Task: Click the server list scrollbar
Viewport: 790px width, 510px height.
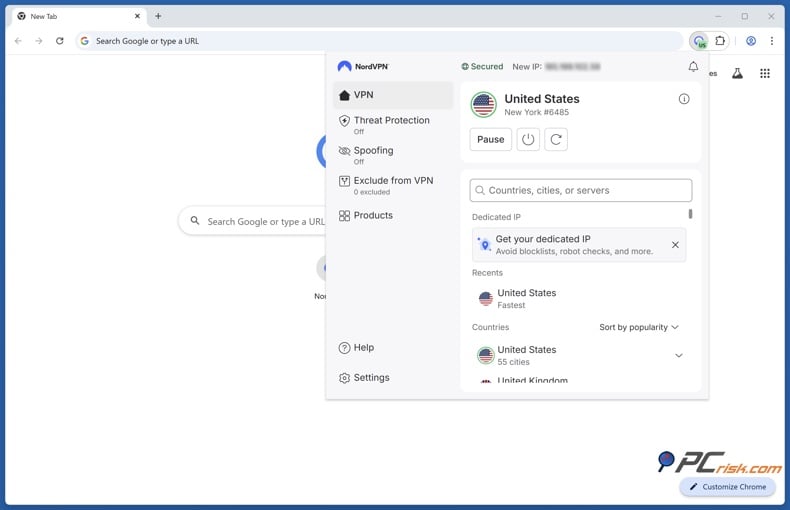Action: click(690, 214)
